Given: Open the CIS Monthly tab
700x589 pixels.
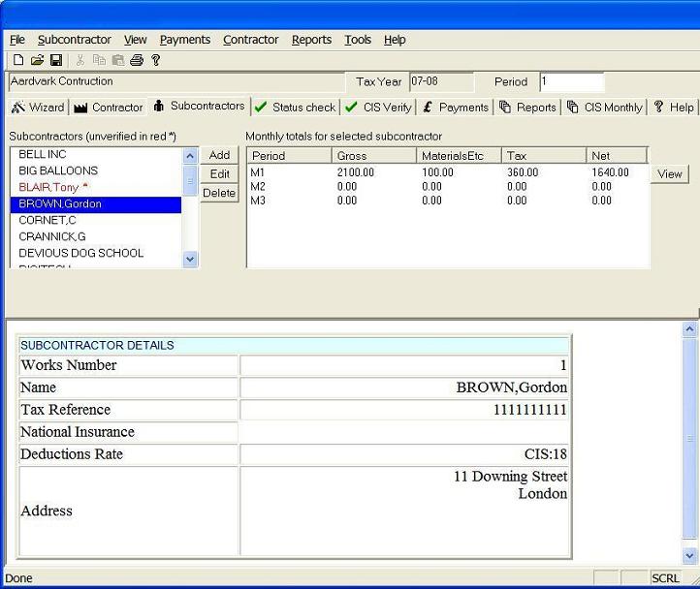Looking at the screenshot, I should click(x=604, y=108).
